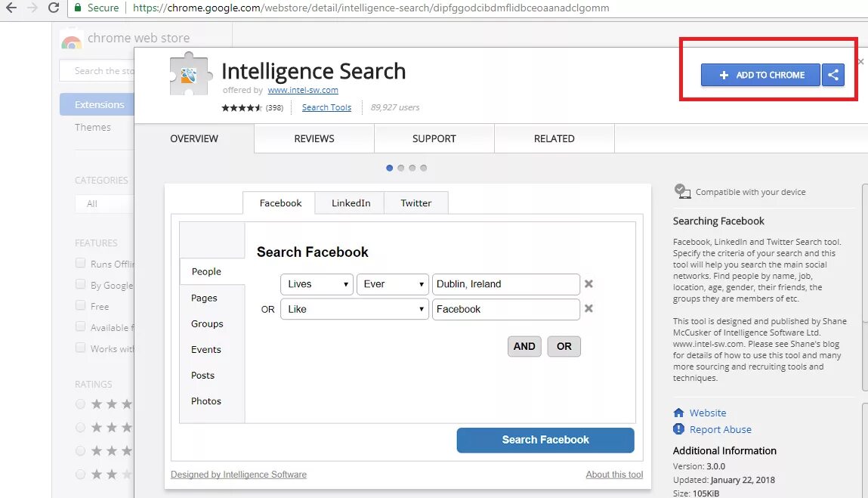Close the extension detail overlay
Image resolution: width=868 pixels, height=498 pixels.
click(x=860, y=61)
